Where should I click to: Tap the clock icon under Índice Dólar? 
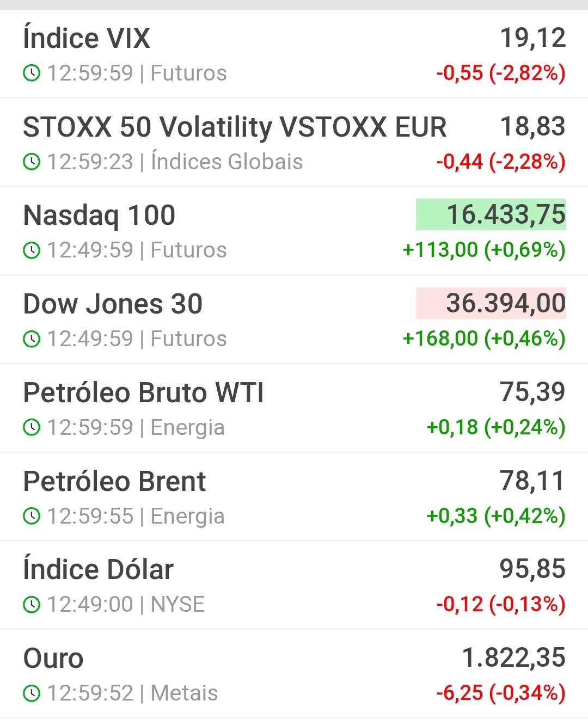point(32,605)
